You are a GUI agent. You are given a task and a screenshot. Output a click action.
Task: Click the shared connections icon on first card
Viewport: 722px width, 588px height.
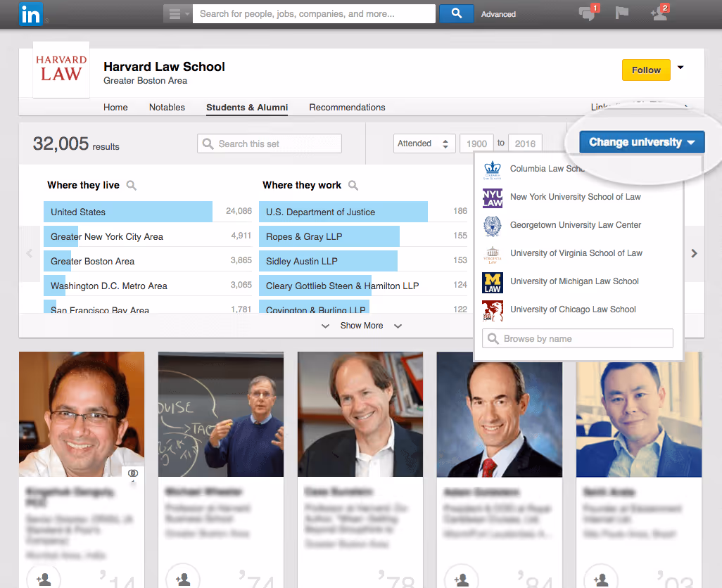[133, 473]
